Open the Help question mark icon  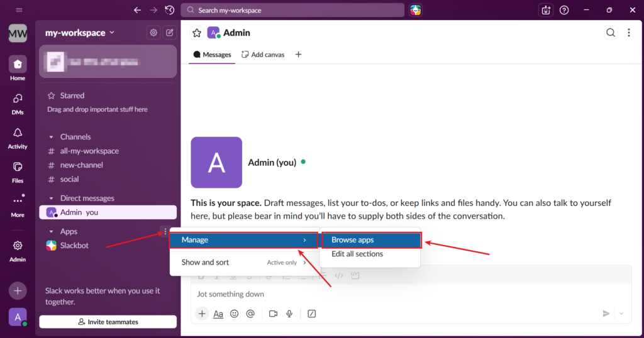[x=564, y=10]
